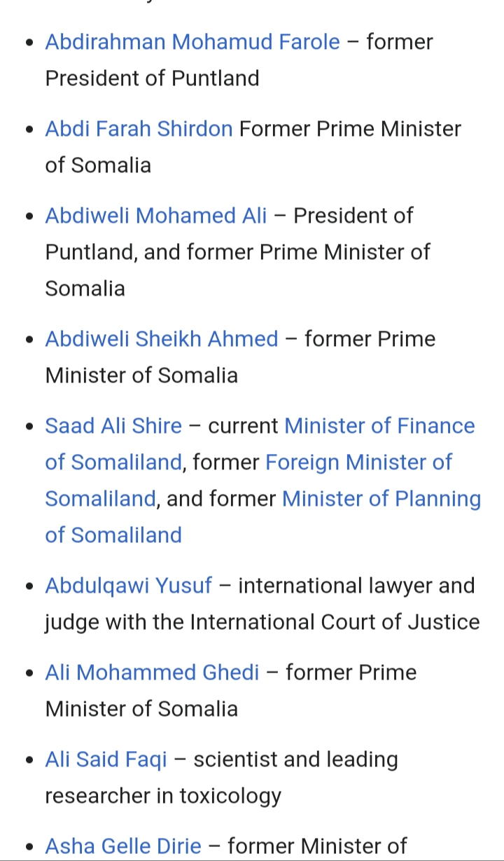Click the bullet beside Abdulqawi Yusuf
This screenshot has height=861, width=504.
pos(29,586)
